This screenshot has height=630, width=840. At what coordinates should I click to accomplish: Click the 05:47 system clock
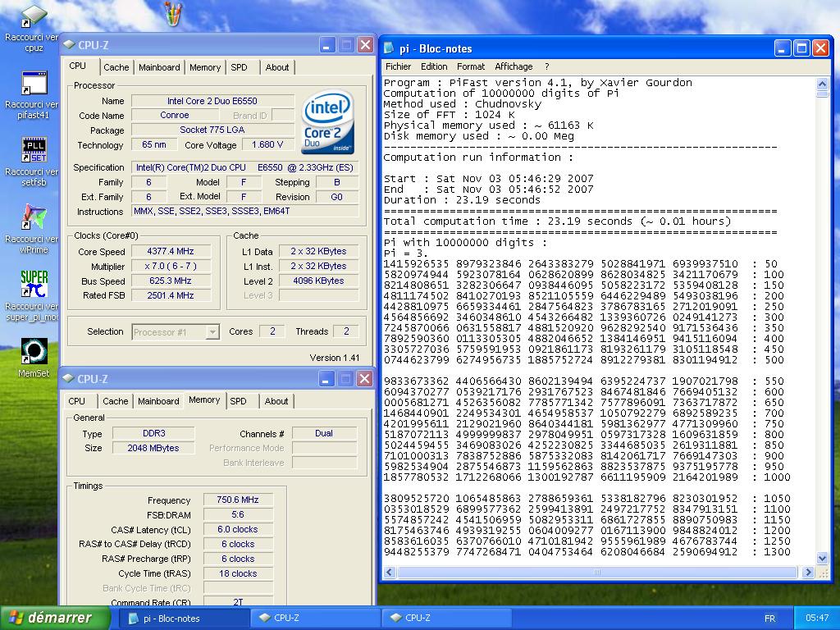pos(817,619)
